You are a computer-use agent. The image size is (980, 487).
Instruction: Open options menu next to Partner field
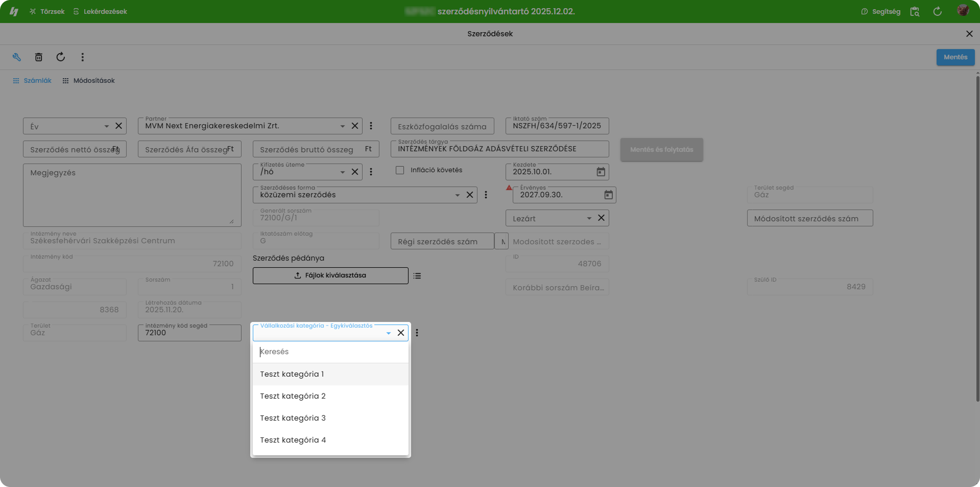point(371,126)
